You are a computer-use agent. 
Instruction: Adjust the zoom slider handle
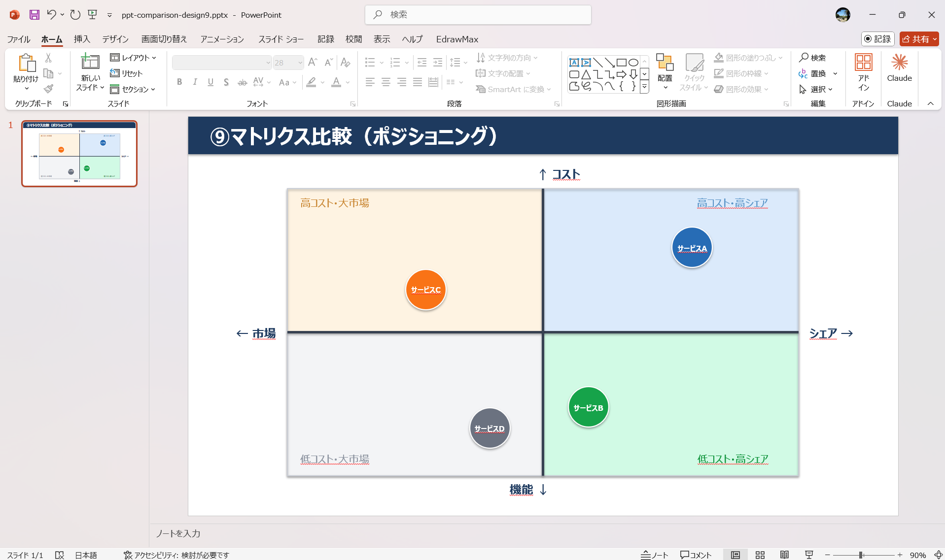point(861,555)
